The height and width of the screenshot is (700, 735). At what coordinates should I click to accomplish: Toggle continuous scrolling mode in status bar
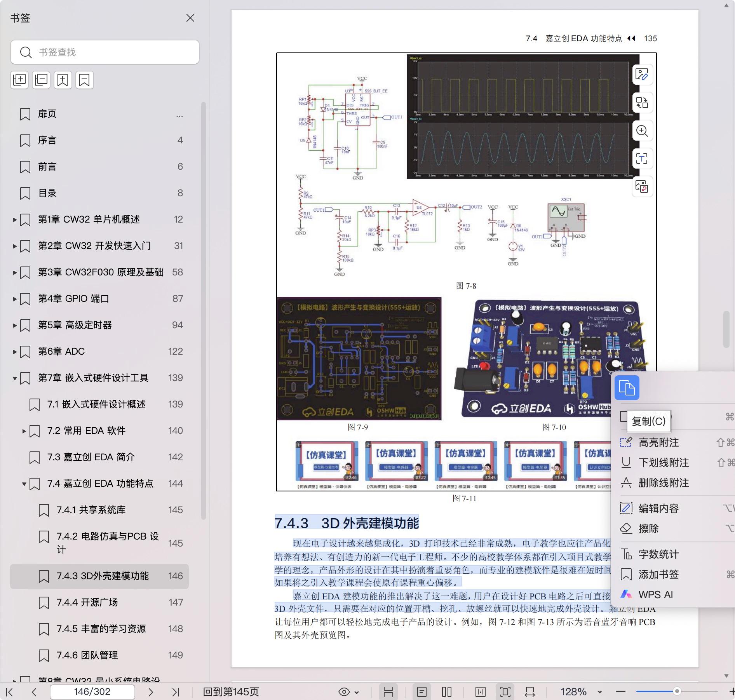click(x=388, y=692)
